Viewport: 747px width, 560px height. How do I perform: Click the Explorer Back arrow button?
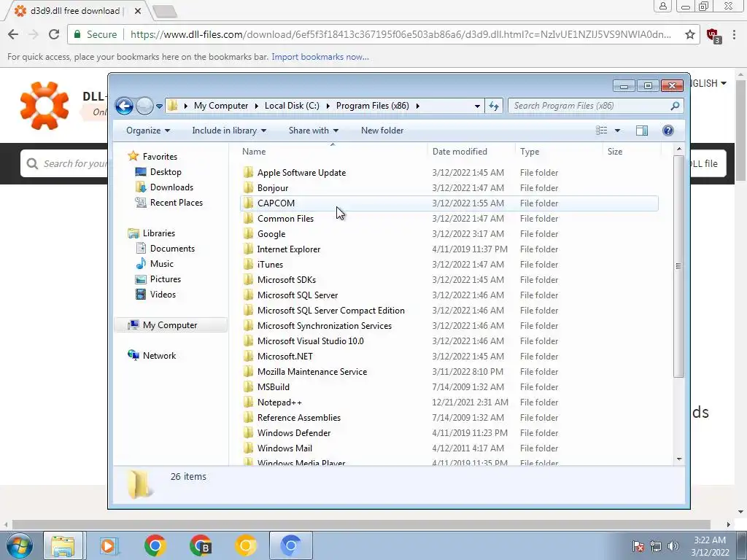pos(124,106)
